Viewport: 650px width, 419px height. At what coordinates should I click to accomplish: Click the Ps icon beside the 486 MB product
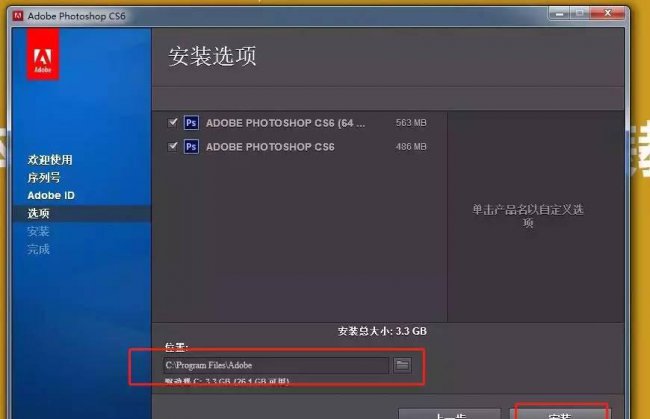191,147
